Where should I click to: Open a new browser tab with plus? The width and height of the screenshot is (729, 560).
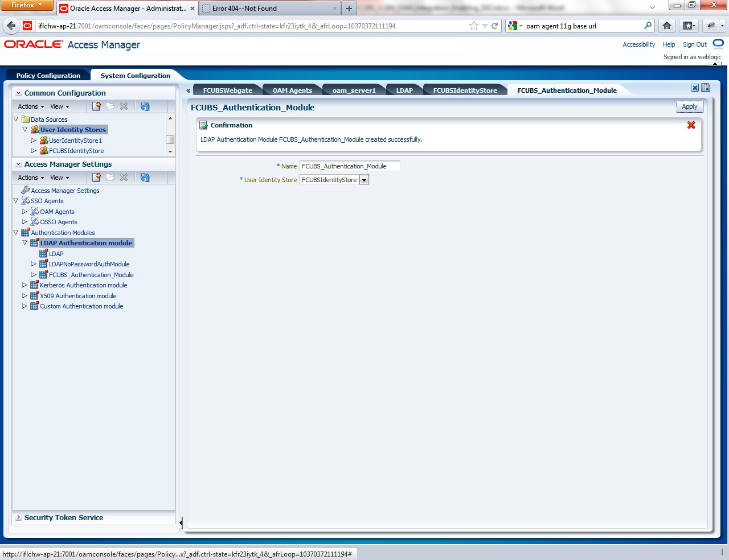[x=349, y=9]
